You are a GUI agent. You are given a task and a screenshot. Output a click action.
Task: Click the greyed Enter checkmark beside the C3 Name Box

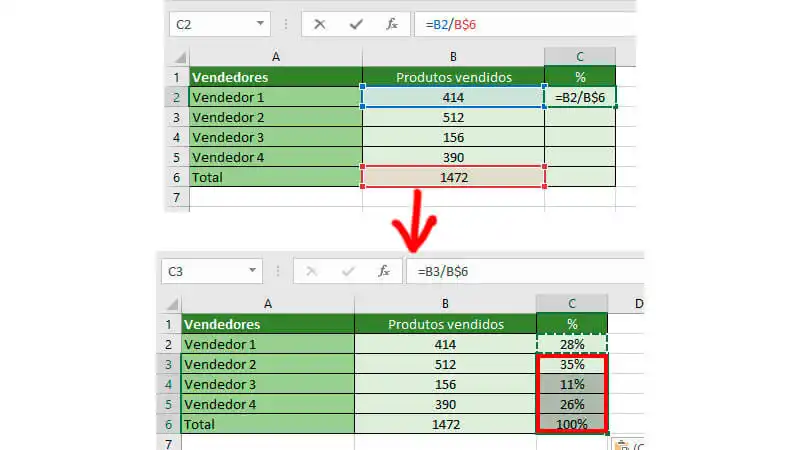(x=348, y=271)
